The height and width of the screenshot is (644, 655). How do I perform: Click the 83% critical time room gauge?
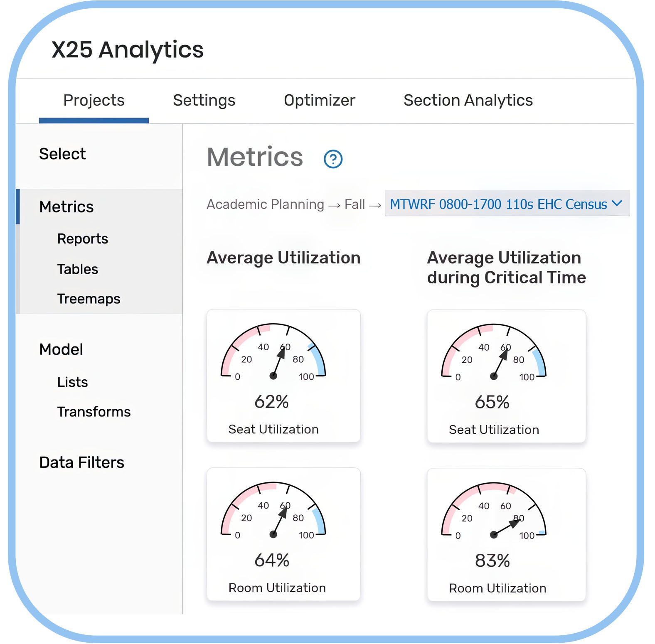pyautogui.click(x=506, y=535)
